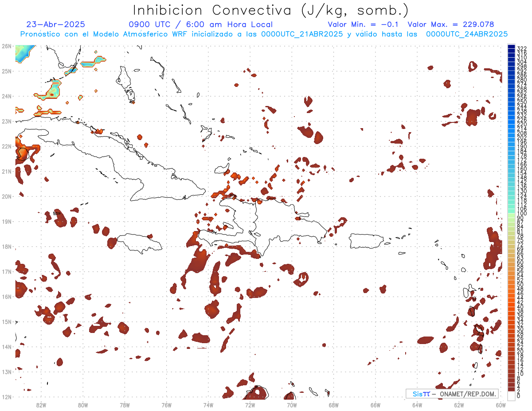The width and height of the screenshot is (532, 411).
Task: Click the 13N latitude label
Action: [x=6, y=372]
